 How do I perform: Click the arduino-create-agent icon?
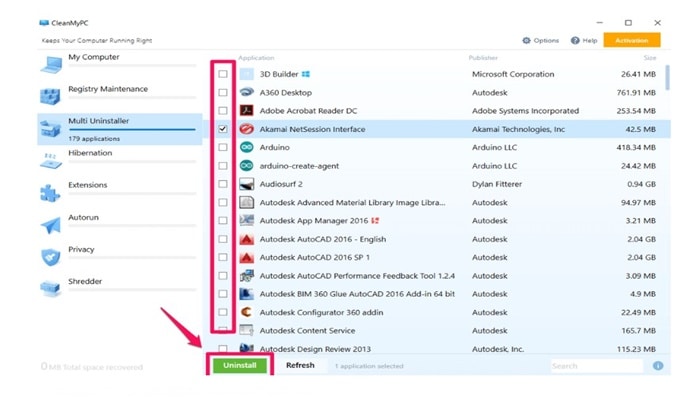(246, 166)
